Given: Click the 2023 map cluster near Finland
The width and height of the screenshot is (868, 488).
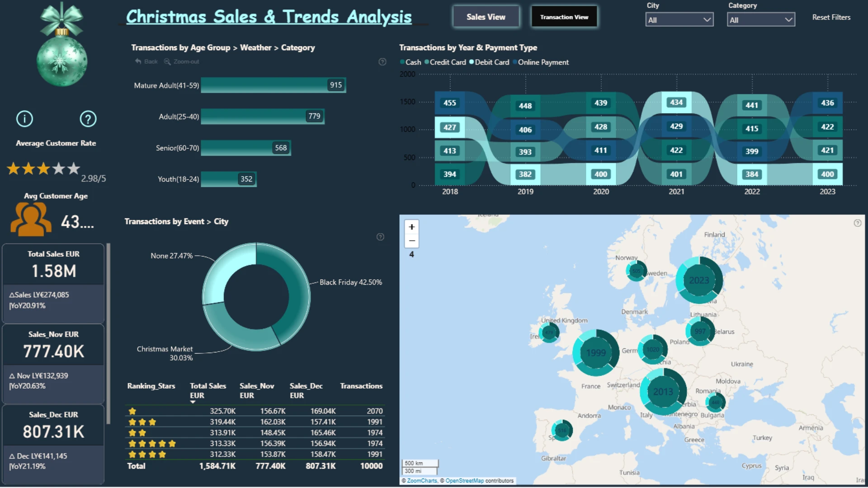Looking at the screenshot, I should [x=699, y=280].
